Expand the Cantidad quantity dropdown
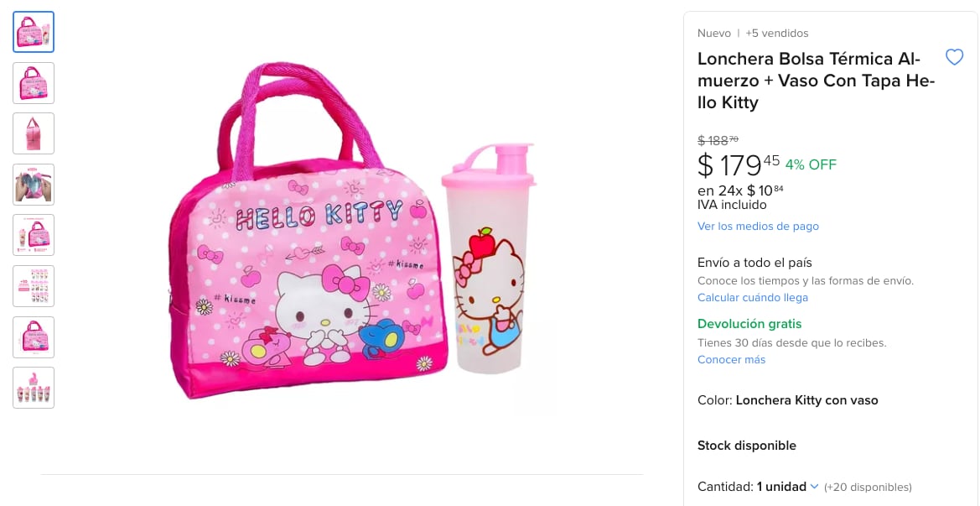The image size is (980, 506). tap(781, 487)
